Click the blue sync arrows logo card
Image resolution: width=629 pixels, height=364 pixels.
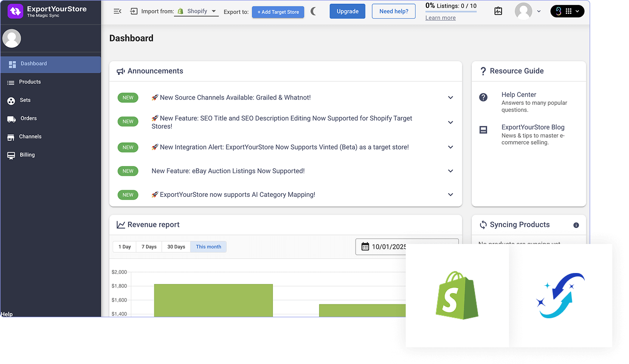(561, 295)
